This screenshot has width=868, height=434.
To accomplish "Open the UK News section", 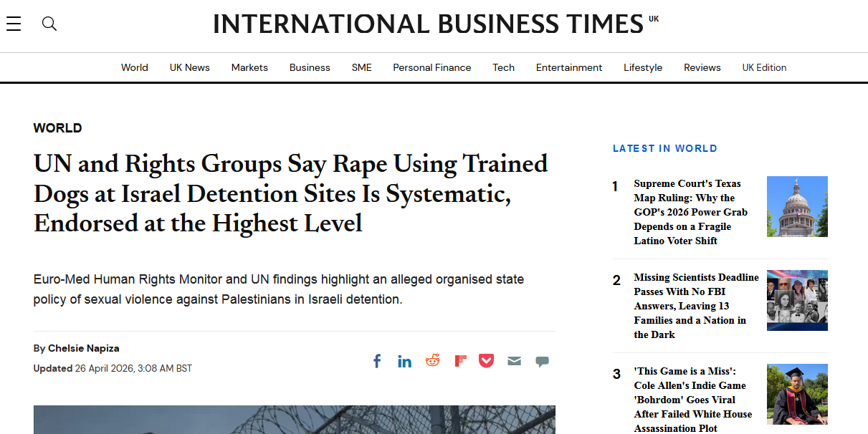I will (x=190, y=67).
